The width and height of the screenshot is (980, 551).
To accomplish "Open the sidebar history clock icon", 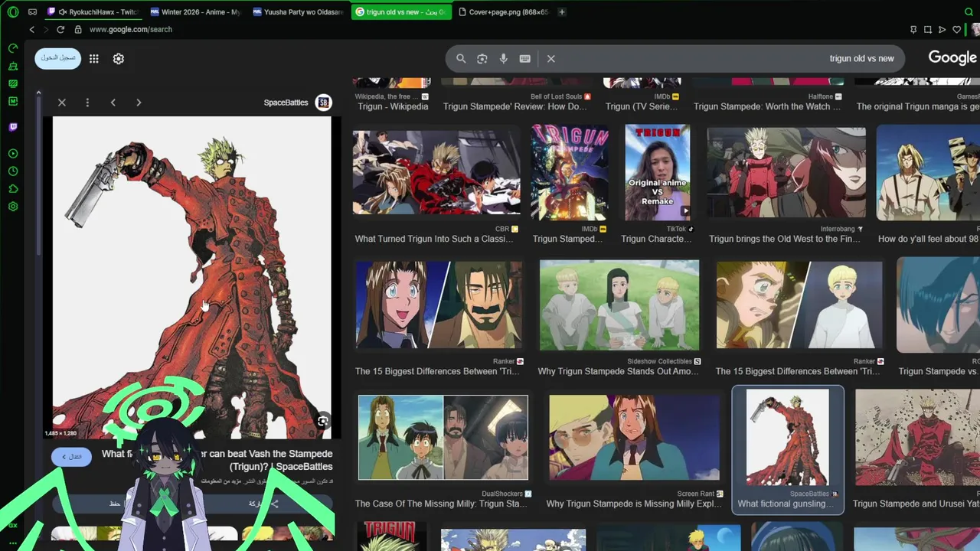I will click(13, 171).
